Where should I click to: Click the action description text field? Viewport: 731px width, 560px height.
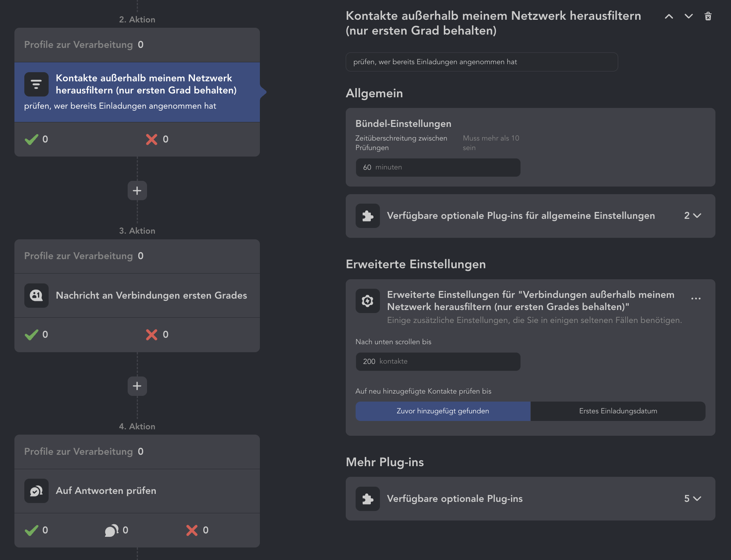click(x=481, y=62)
